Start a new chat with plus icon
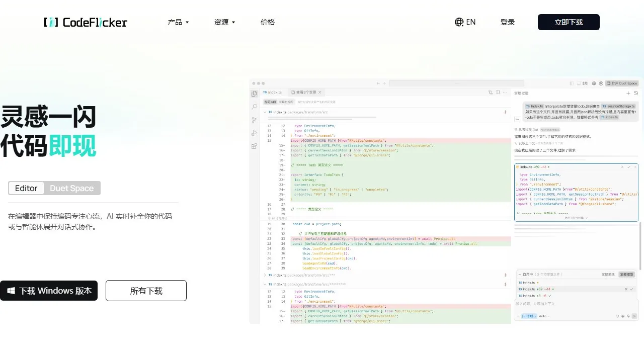Screen dimensions: 644x362 click(628, 93)
